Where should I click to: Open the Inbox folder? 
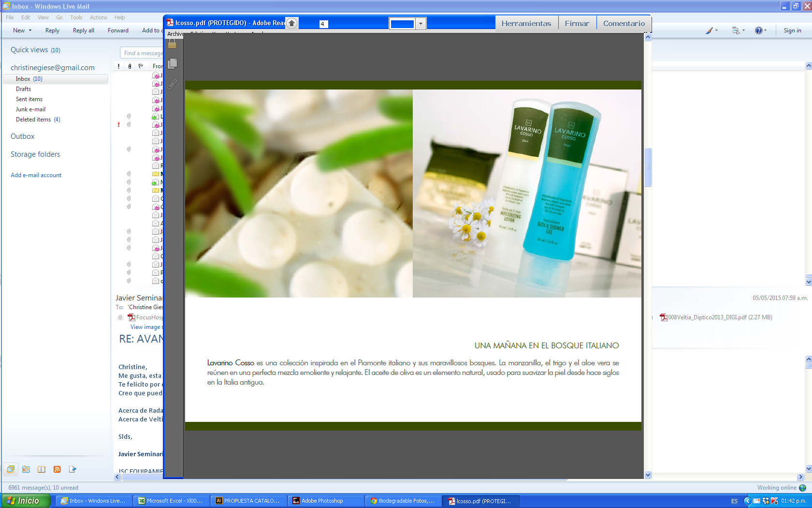click(x=55, y=79)
